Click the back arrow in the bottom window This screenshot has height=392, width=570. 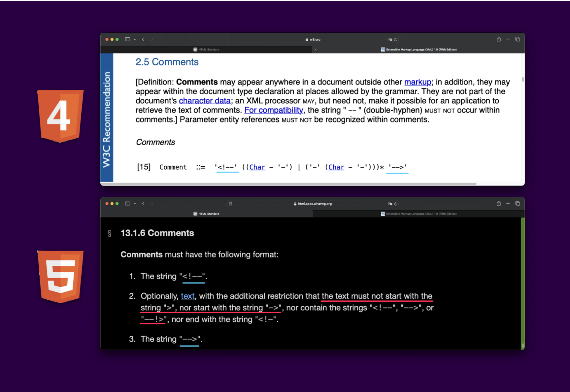tap(143, 203)
